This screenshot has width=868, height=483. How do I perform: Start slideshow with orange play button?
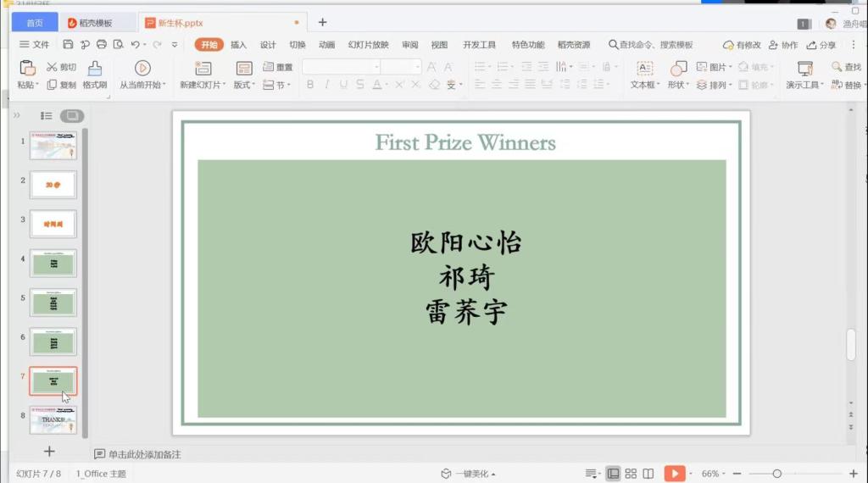675,474
